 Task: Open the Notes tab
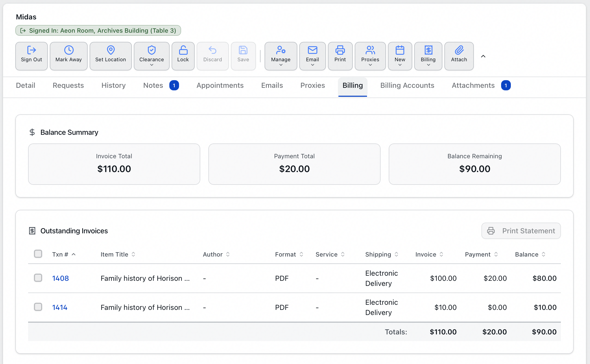(x=161, y=86)
